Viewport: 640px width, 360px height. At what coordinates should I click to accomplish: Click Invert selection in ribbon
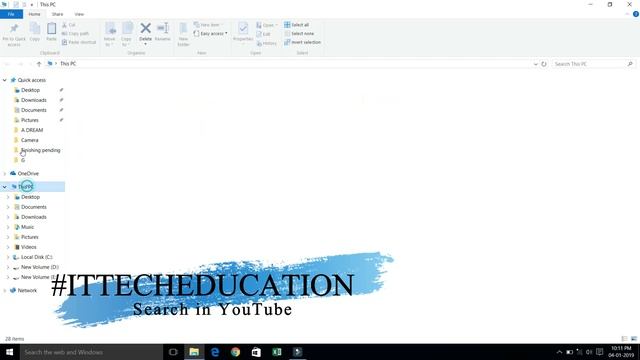coord(302,42)
